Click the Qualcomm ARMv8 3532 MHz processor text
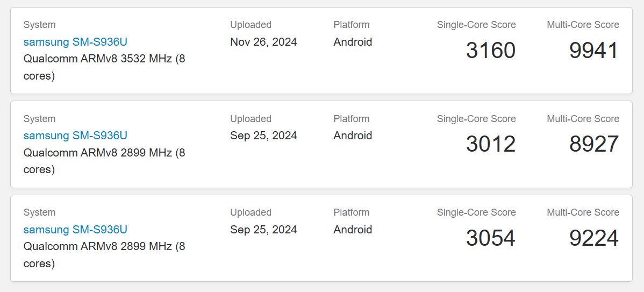Screen dimensions: 644x292 coord(104,59)
